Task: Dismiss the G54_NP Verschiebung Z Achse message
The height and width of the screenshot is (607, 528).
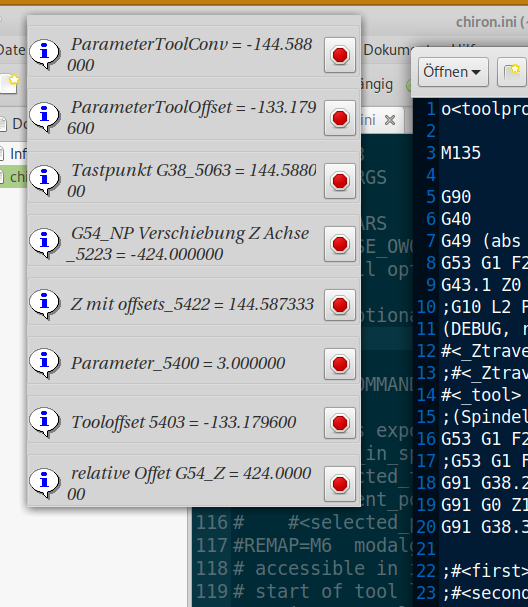Action: click(x=340, y=244)
